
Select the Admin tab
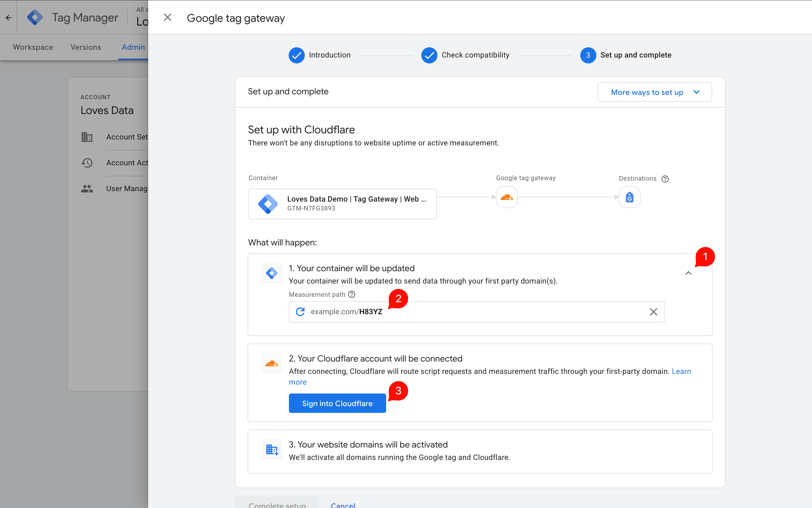(133, 47)
